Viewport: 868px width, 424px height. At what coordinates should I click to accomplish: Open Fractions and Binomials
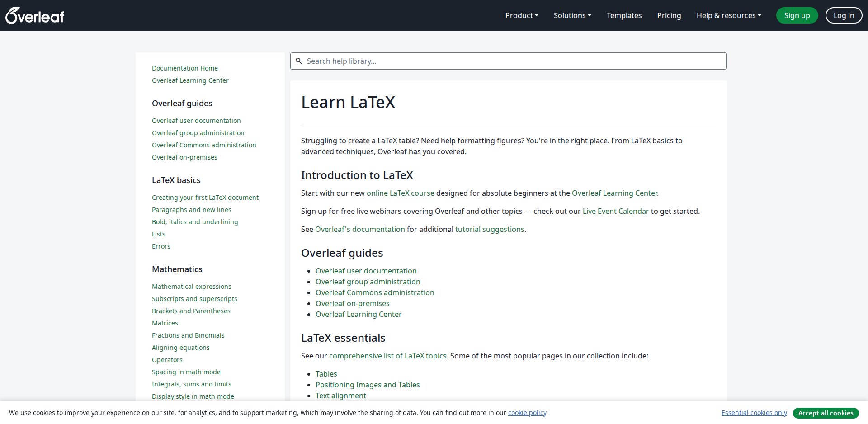(188, 335)
